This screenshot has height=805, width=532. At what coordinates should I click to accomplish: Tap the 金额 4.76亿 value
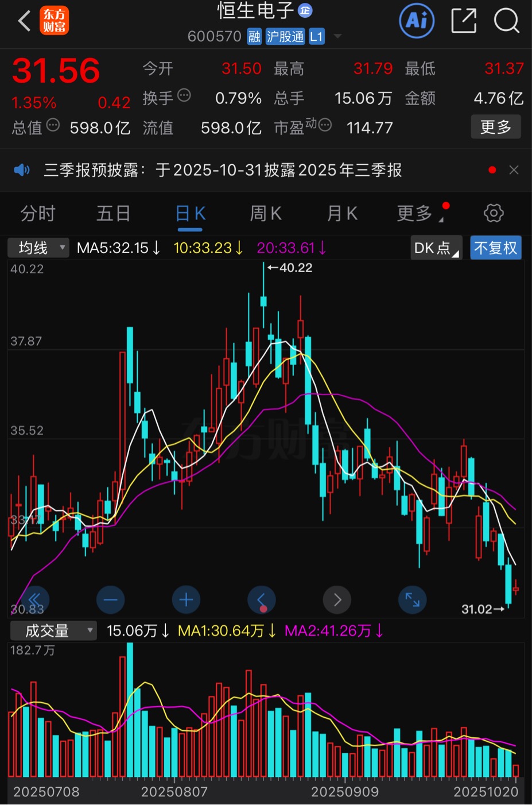(x=499, y=98)
